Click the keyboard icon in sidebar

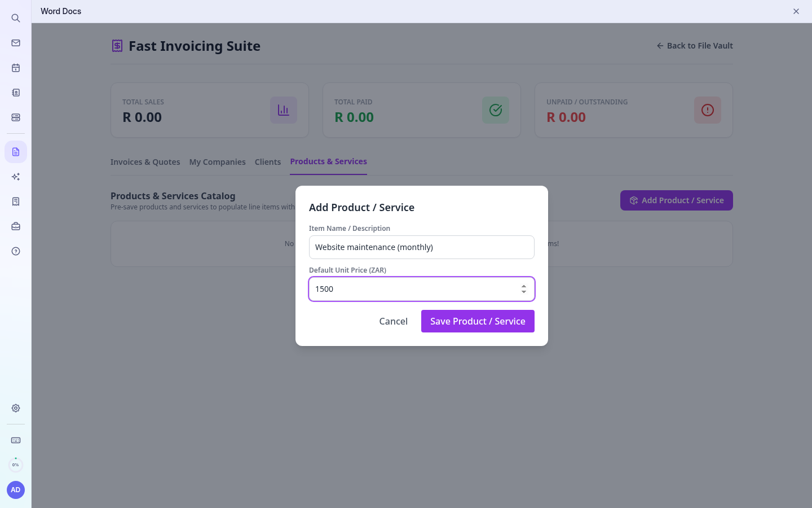click(16, 440)
